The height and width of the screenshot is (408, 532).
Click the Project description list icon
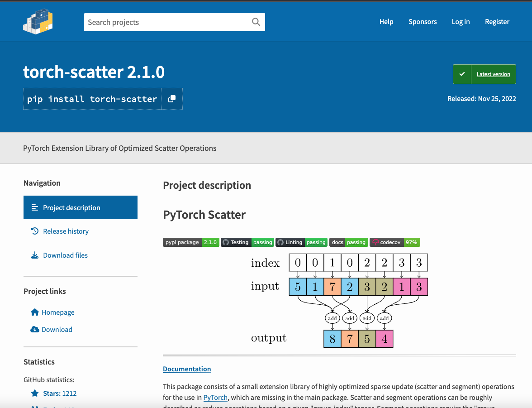coord(34,207)
